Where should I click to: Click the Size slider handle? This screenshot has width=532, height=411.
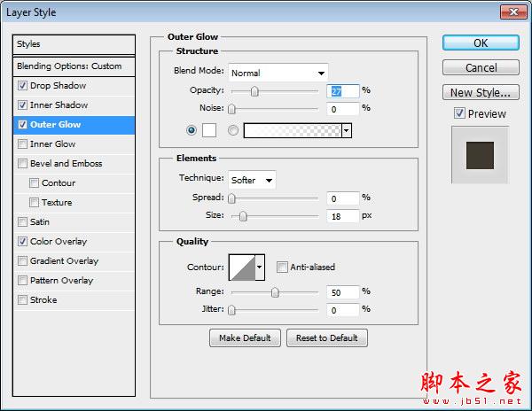pyautogui.click(x=243, y=216)
